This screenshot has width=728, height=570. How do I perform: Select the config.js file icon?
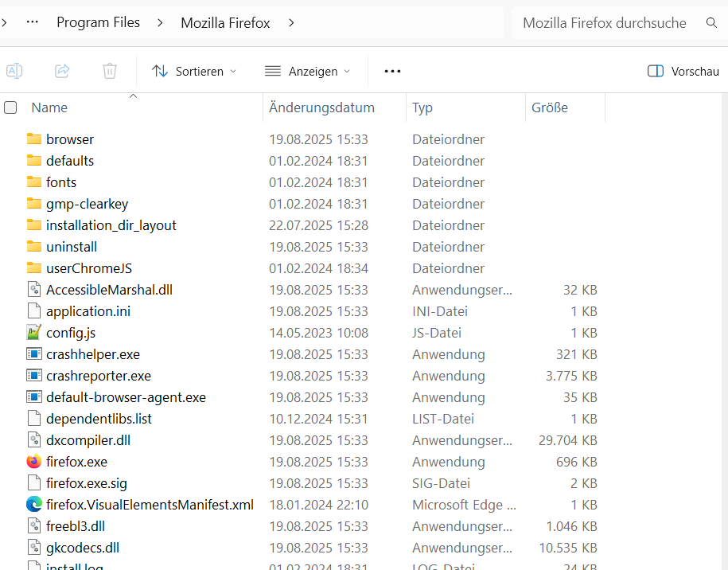[33, 333]
